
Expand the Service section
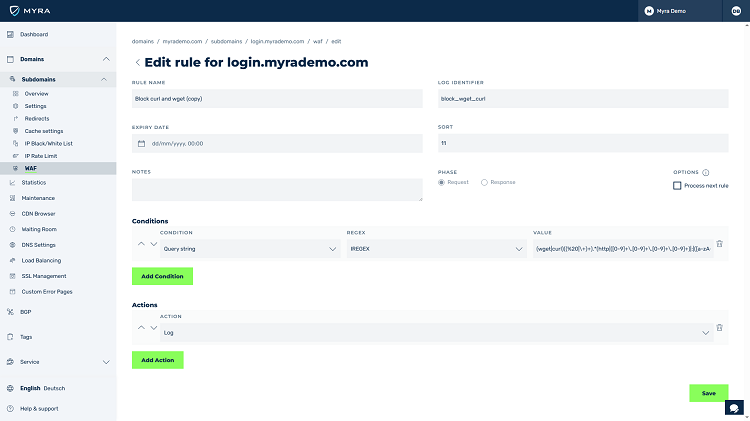click(x=106, y=362)
